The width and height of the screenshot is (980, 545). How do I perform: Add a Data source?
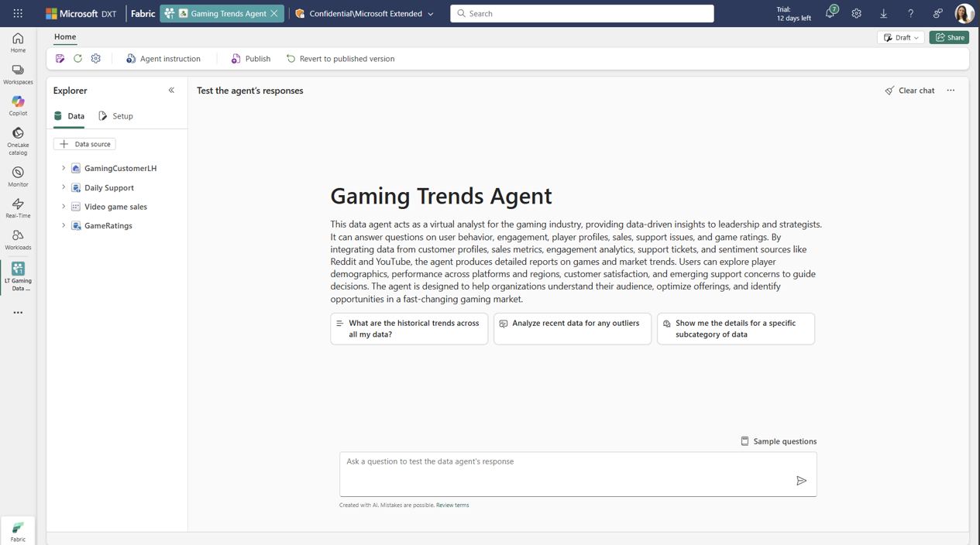[84, 144]
